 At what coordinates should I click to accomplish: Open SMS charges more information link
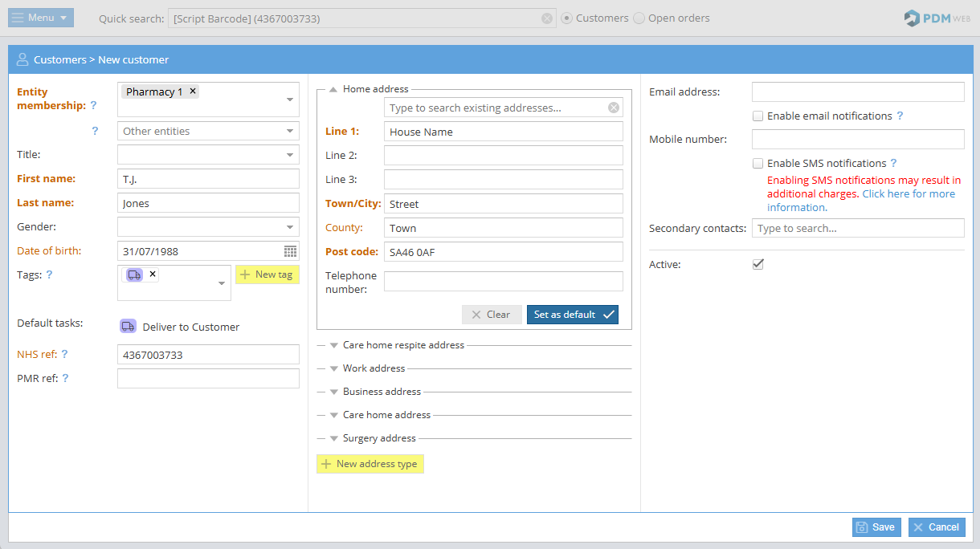coord(908,193)
